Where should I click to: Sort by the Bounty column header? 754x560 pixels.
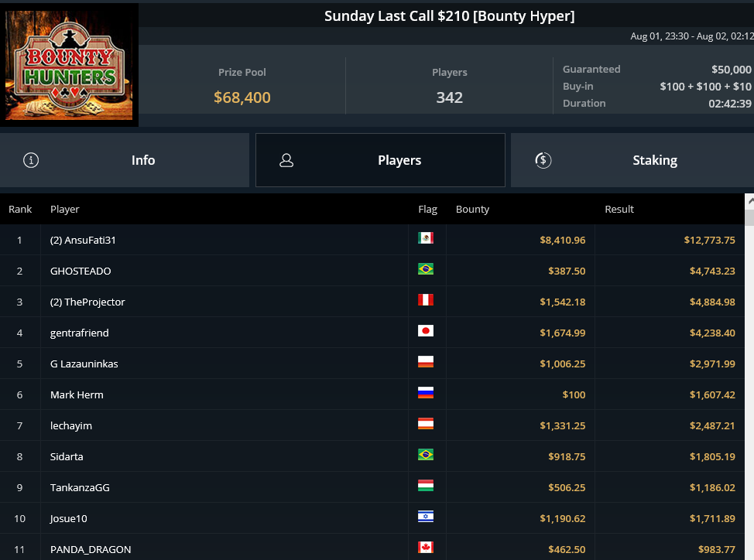(473, 209)
